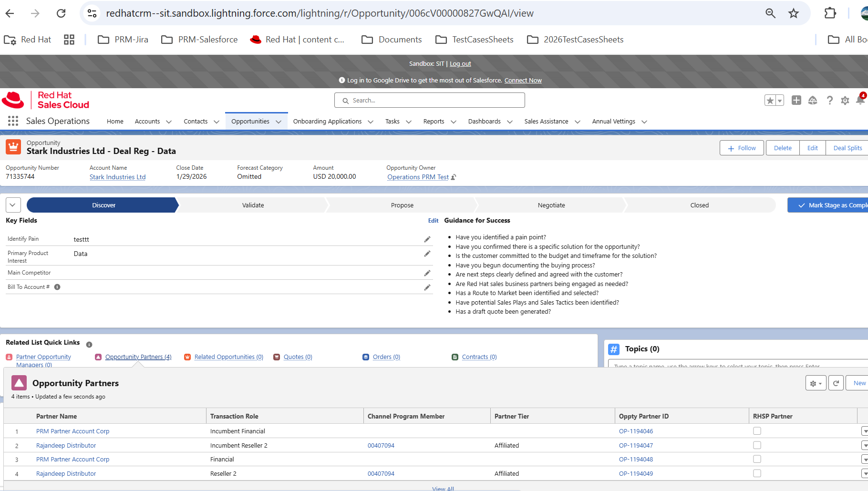This screenshot has width=868, height=491.
Task: Open the Opportunity Partners list settings dropdown
Action: (816, 383)
